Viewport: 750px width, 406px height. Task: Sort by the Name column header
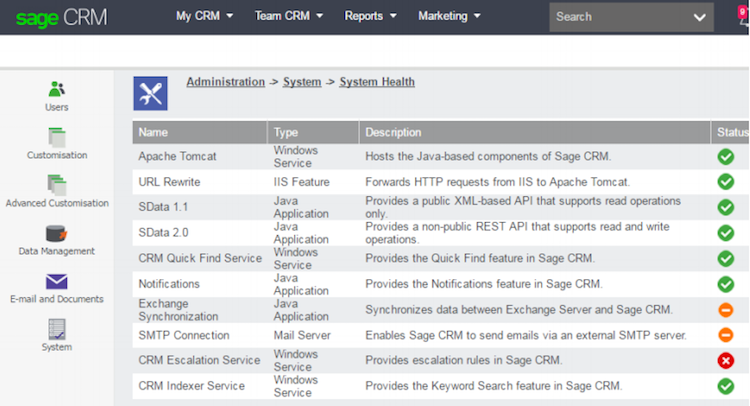point(199,132)
